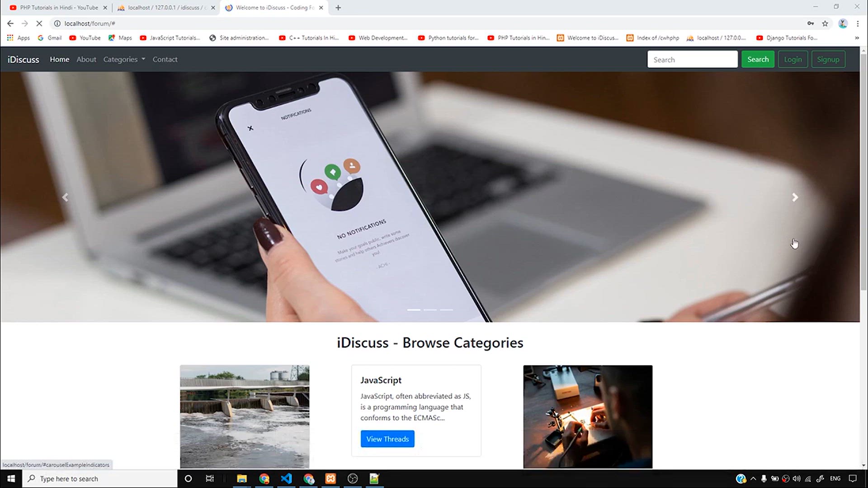
Task: Open the Gmail bookmark
Action: click(50, 38)
